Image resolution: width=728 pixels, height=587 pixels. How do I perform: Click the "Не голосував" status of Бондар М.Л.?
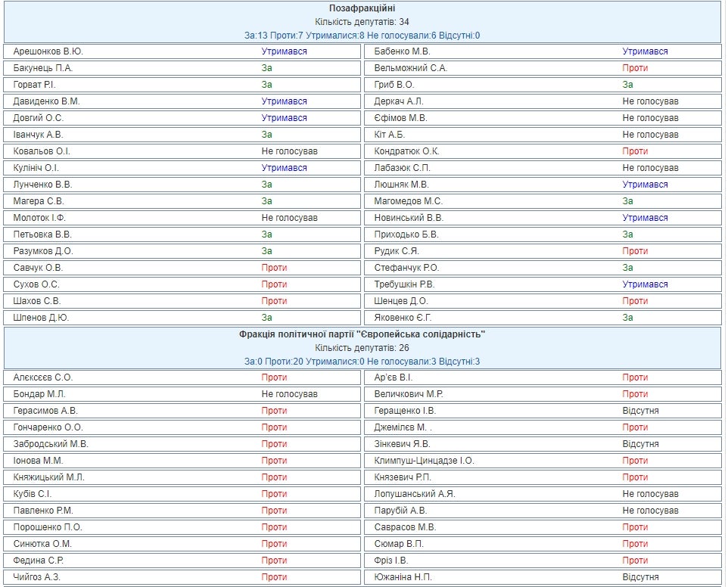pyautogui.click(x=289, y=394)
